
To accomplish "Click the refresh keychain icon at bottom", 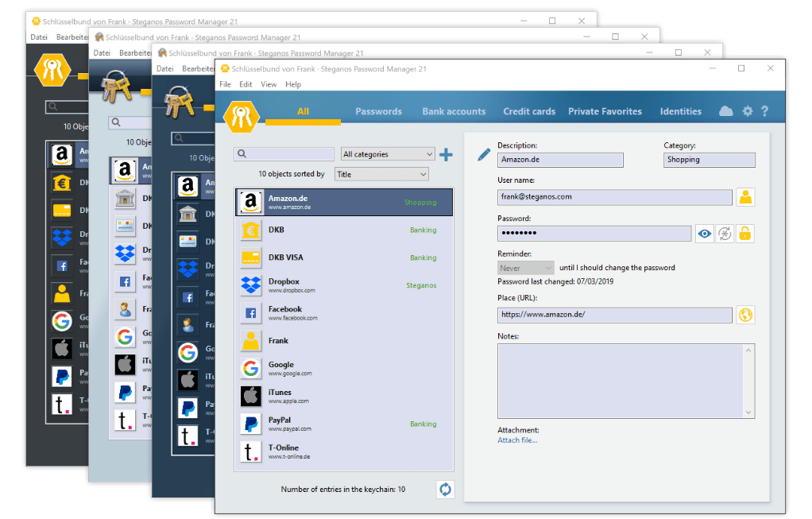I will (x=446, y=489).
